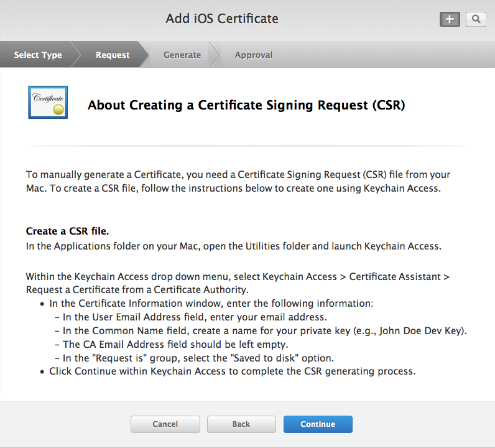
Task: Click the blue certificate image icon
Action: coord(48,103)
